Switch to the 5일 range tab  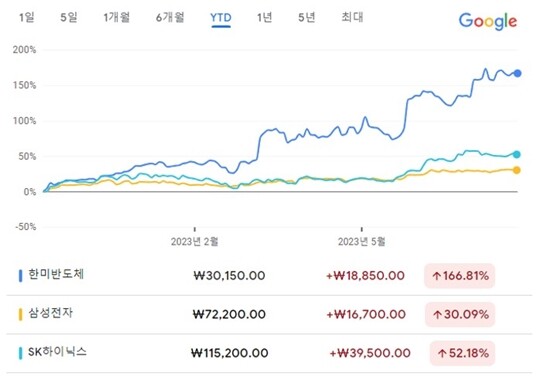coord(69,17)
